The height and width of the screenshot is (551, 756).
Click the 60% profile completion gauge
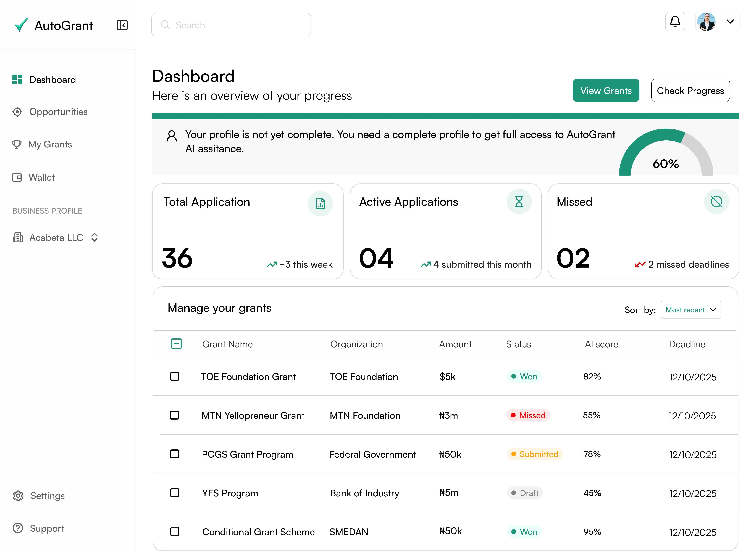coord(666,152)
